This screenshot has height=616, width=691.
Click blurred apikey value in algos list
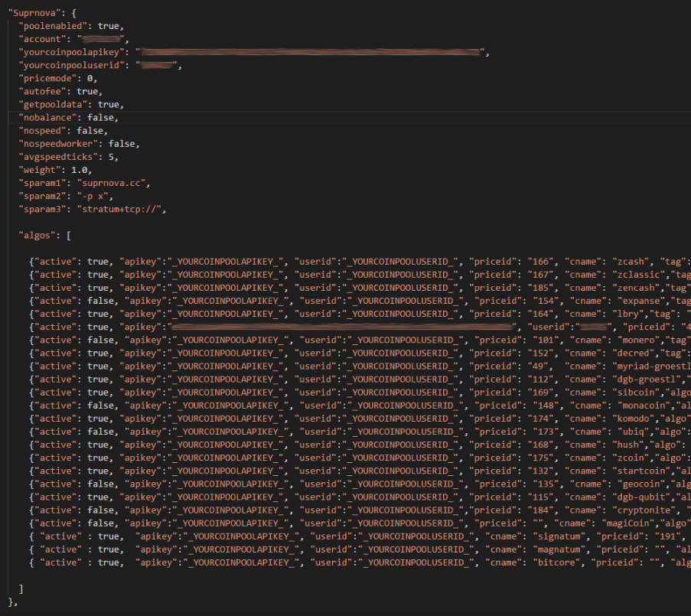[342, 327]
